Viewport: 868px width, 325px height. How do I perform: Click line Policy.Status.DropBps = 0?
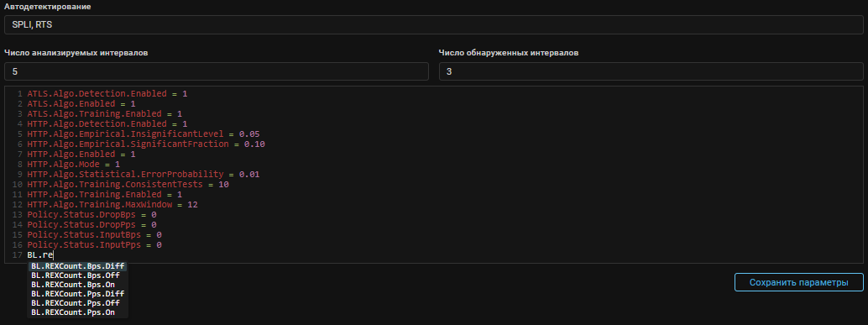coord(92,214)
